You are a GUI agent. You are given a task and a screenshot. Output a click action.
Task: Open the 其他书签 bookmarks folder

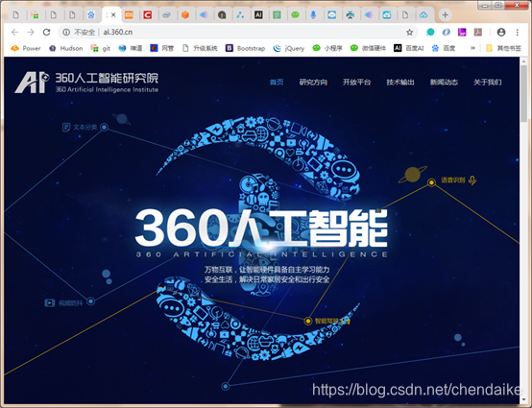503,48
